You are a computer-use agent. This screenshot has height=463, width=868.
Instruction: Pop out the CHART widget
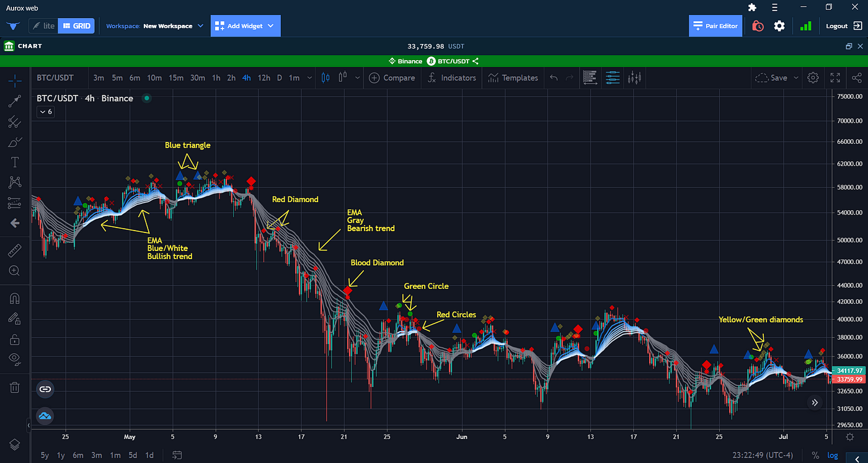[x=849, y=46]
